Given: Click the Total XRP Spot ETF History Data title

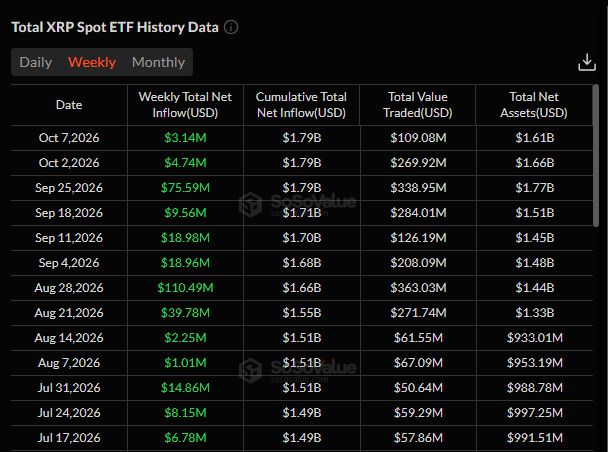Looking at the screenshot, I should [x=115, y=27].
